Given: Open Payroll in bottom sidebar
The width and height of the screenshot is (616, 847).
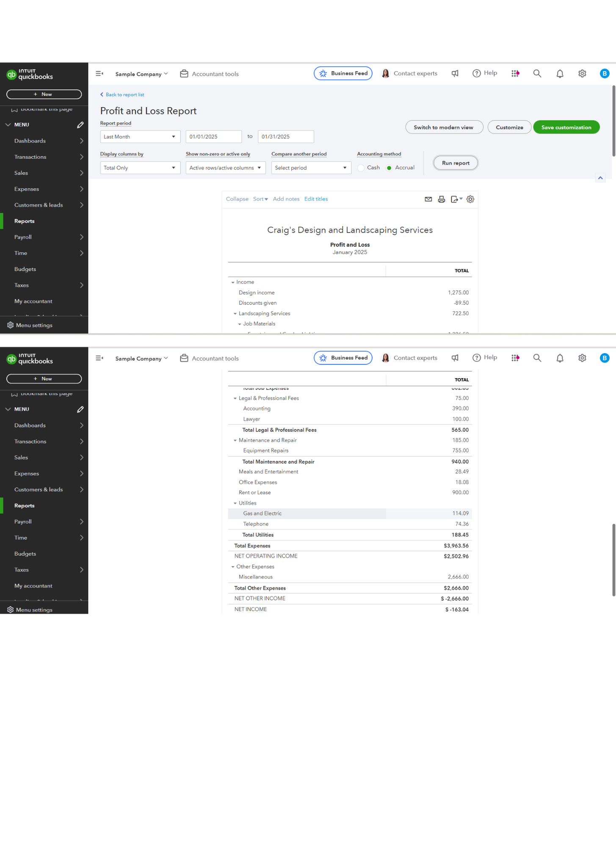Looking at the screenshot, I should pyautogui.click(x=44, y=522).
